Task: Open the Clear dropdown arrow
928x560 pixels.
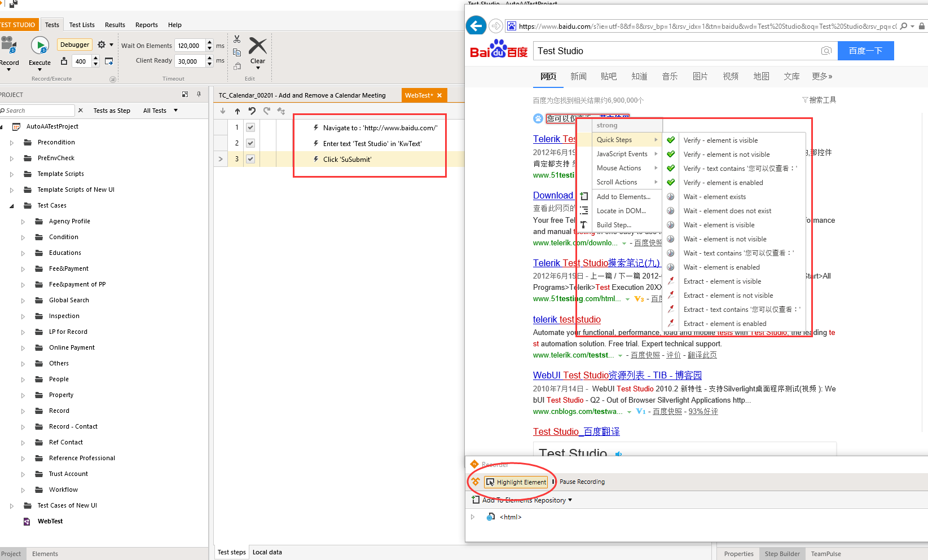Action: point(258,68)
